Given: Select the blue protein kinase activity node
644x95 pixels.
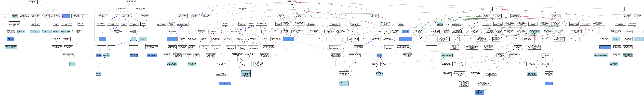Looking at the screenshot, I should click(x=11, y=39).
